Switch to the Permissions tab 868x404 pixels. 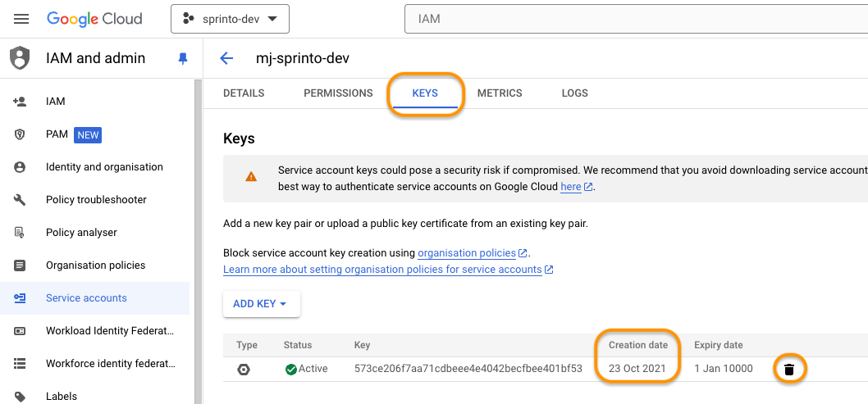pos(338,93)
